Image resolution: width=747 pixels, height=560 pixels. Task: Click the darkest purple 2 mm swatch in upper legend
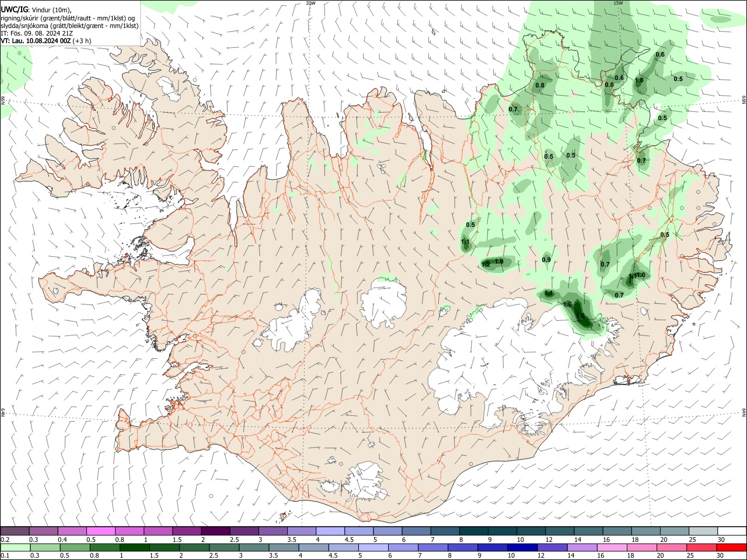point(215,531)
